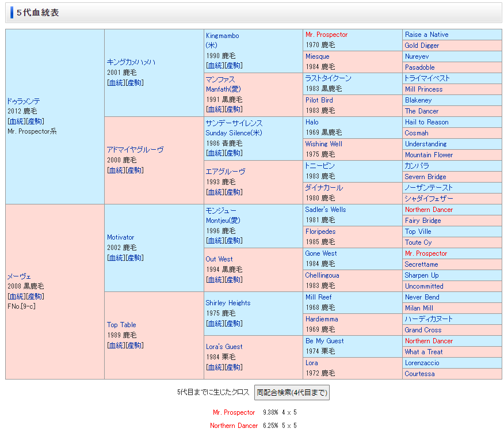Select the Gone West horse link
The height and width of the screenshot is (436, 504).
tap(321, 253)
